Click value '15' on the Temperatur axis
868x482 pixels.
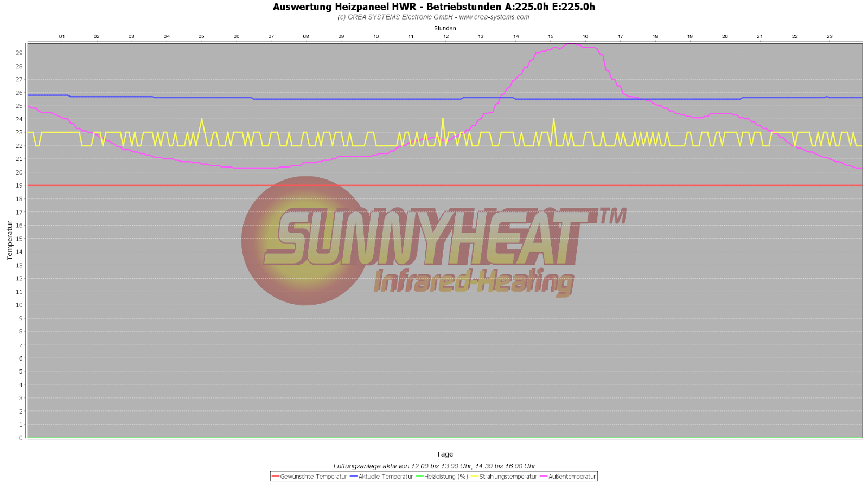(19, 239)
